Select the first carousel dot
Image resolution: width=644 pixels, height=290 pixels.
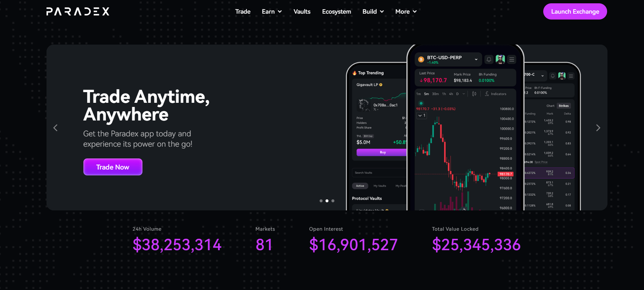[x=321, y=201]
